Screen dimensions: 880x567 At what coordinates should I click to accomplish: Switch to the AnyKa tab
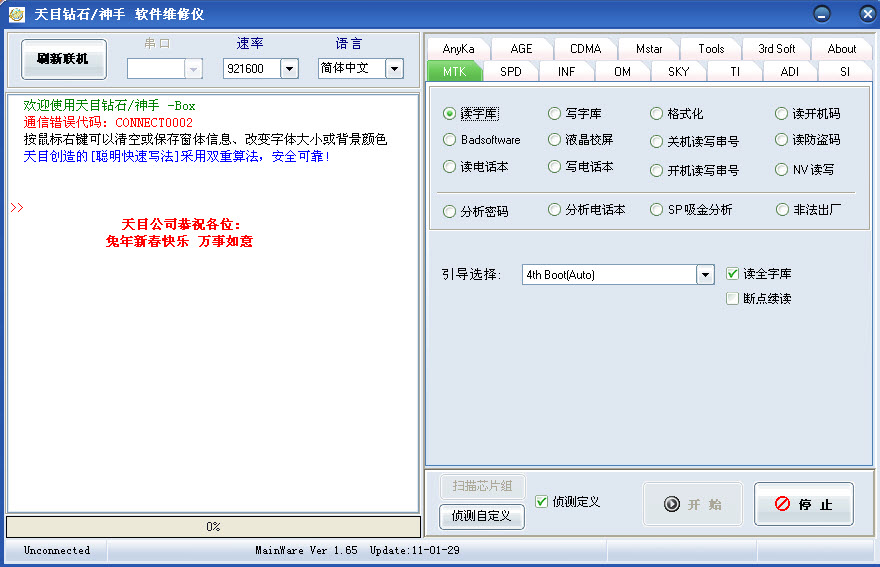[458, 49]
